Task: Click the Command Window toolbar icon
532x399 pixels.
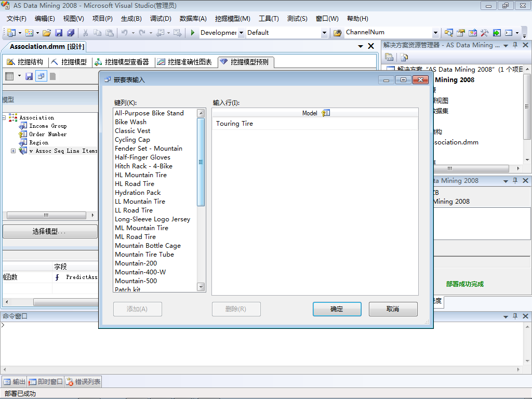Action: coord(509,33)
